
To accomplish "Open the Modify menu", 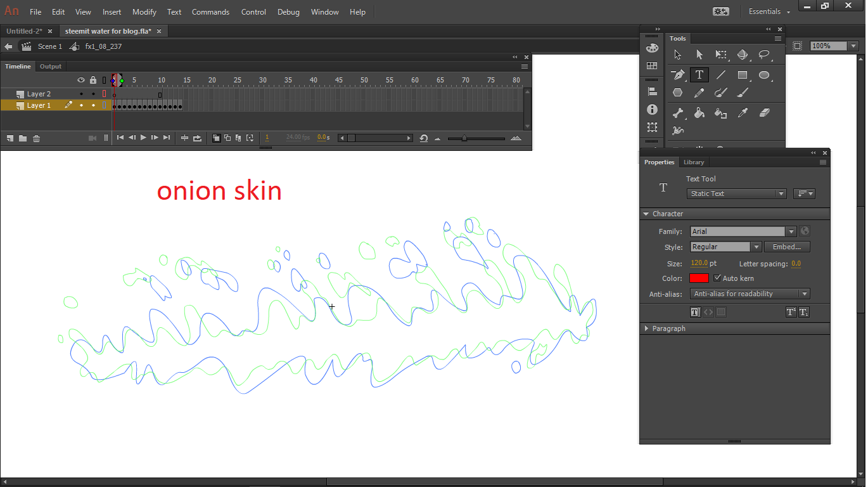I will tap(144, 12).
